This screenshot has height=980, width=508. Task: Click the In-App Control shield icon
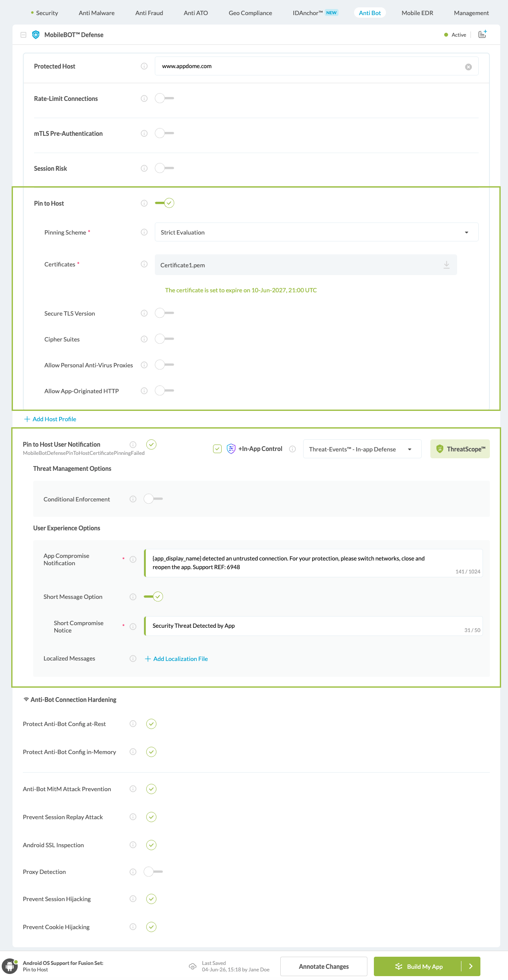(x=231, y=449)
